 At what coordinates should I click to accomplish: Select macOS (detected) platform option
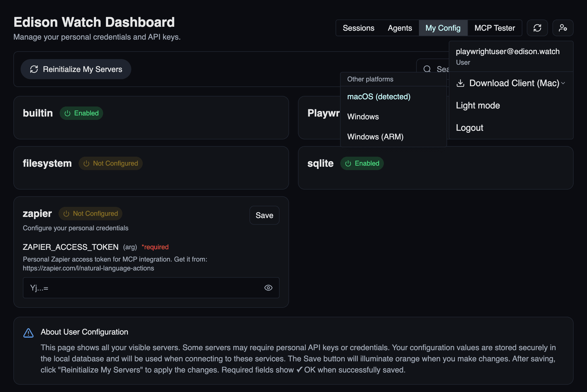[x=379, y=97]
